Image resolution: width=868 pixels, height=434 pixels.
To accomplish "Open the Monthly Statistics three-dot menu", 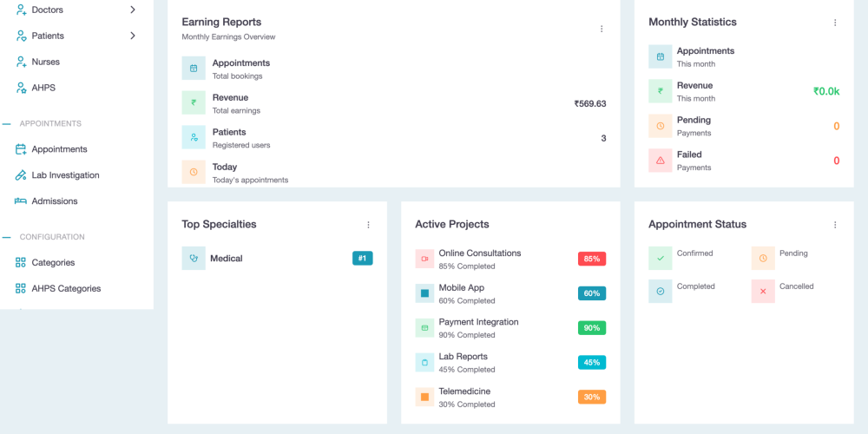I will (x=835, y=23).
